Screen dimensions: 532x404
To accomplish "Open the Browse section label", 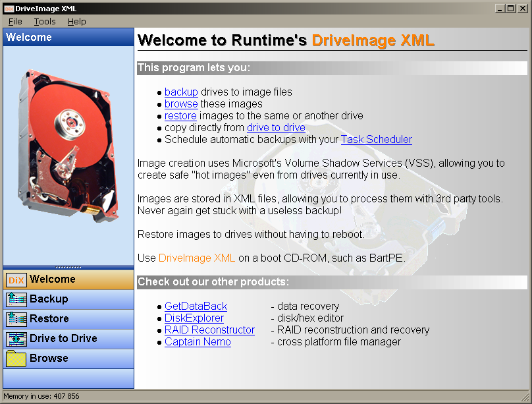I will point(49,358).
